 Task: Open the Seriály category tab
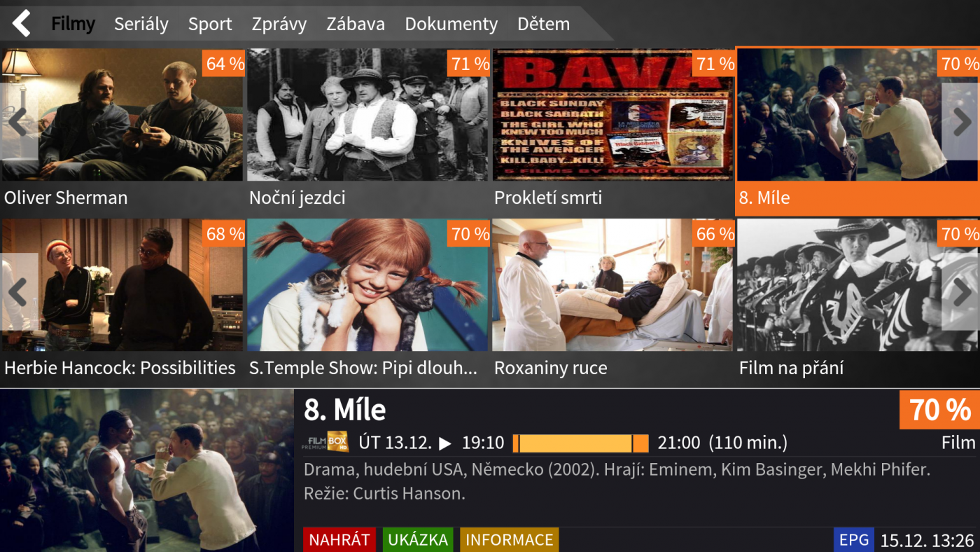pos(141,24)
